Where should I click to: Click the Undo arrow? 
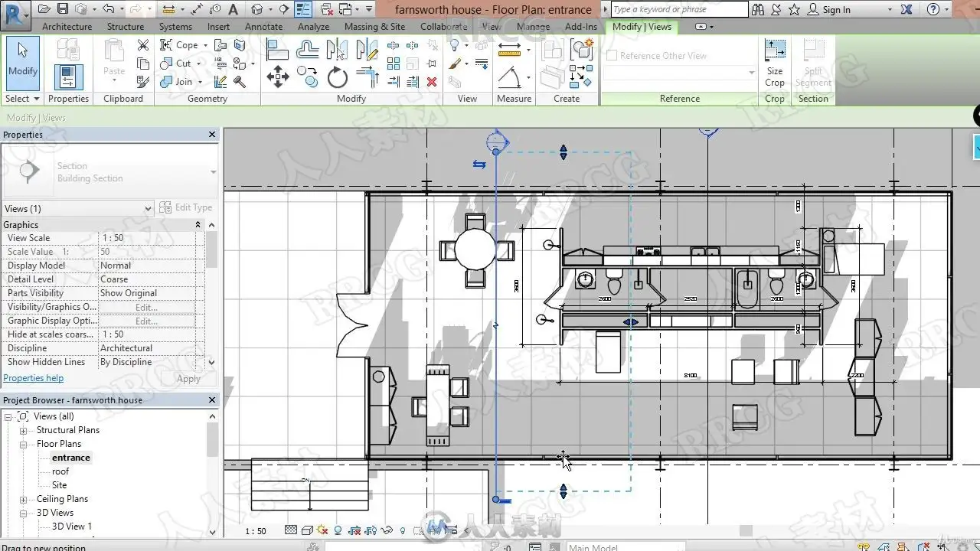click(108, 9)
